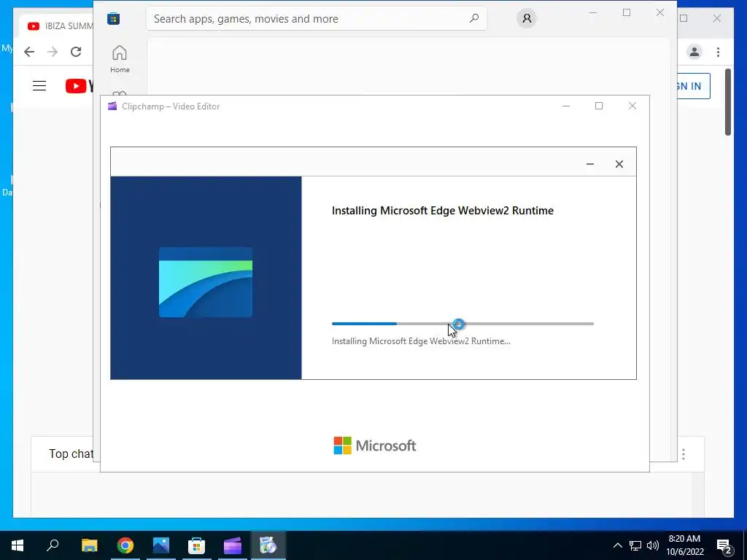Open File Explorer from taskbar
747x560 pixels.
[x=89, y=545]
